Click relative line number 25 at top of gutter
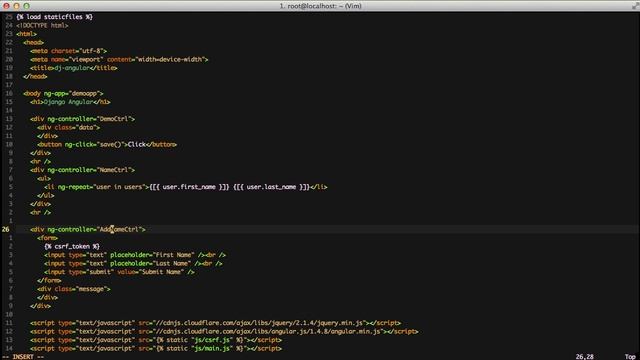640x360 pixels. (x=9, y=17)
